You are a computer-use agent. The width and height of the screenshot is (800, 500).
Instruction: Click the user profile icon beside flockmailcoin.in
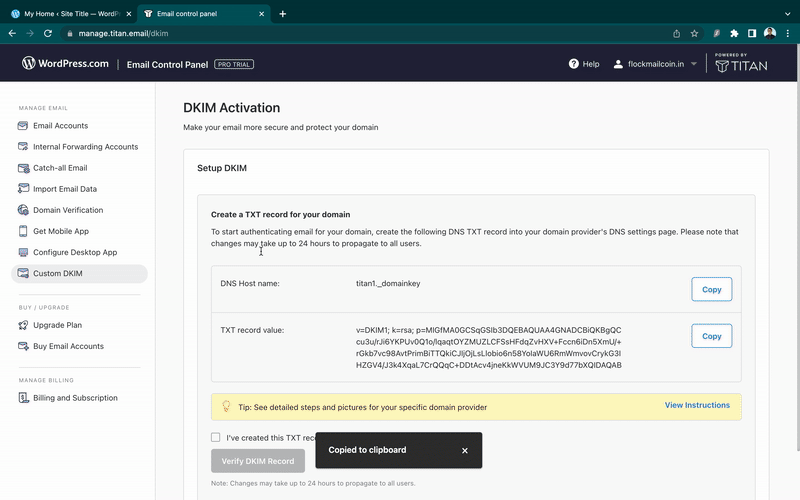618,64
